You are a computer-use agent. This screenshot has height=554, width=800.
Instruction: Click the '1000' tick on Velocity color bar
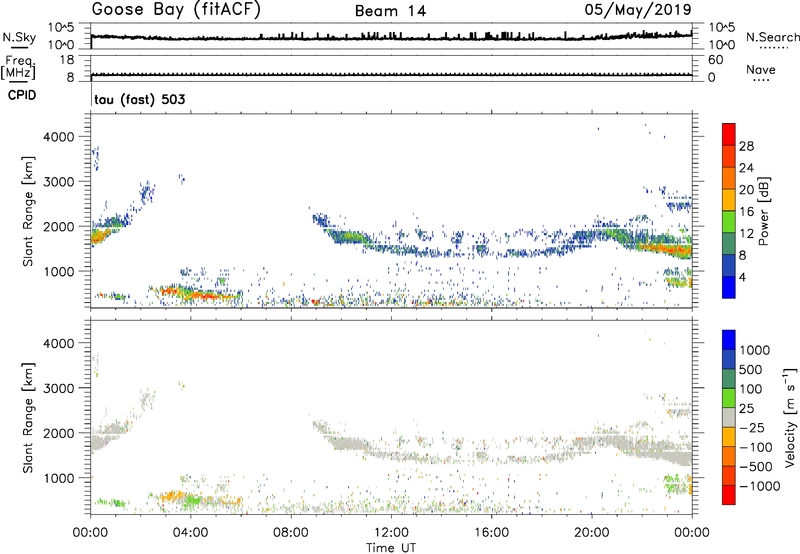(755, 350)
